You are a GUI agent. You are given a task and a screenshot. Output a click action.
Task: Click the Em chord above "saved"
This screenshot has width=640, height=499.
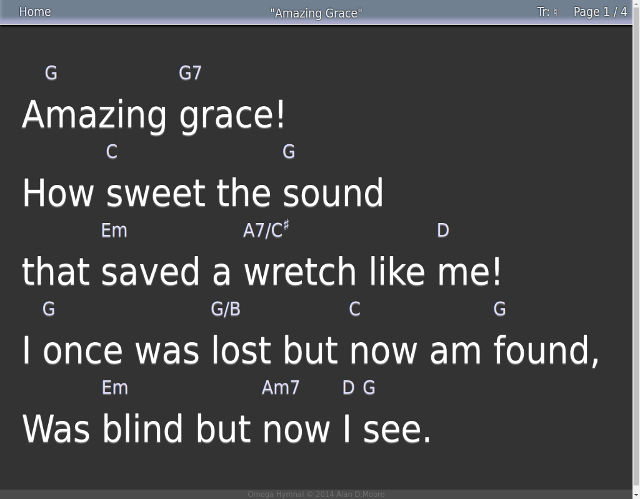pos(114,231)
